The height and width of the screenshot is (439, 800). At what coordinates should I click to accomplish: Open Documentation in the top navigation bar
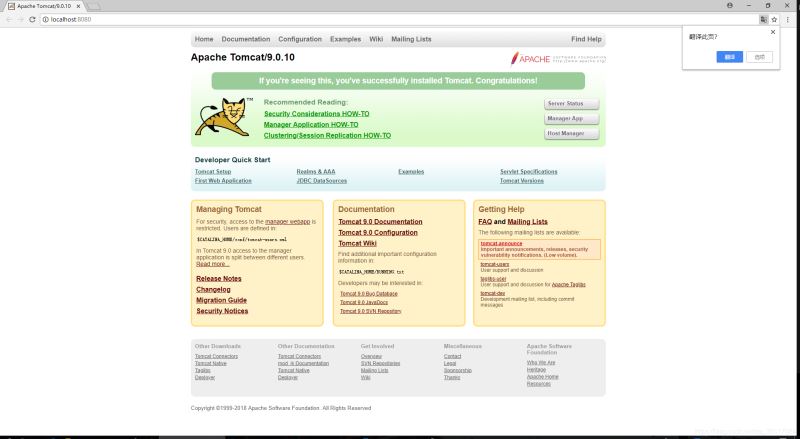point(245,39)
